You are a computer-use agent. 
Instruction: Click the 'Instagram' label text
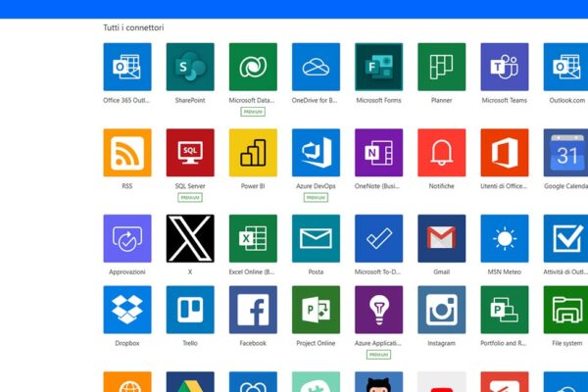[442, 343]
